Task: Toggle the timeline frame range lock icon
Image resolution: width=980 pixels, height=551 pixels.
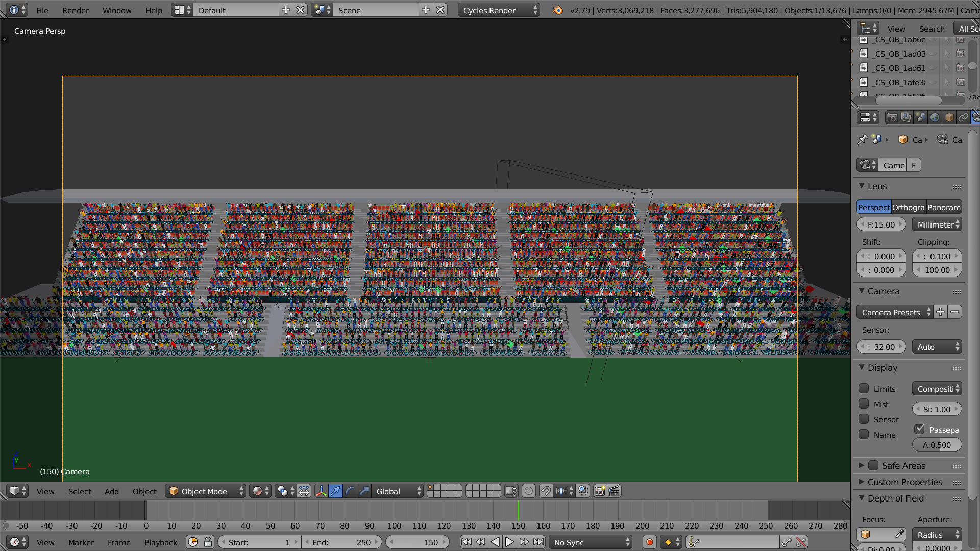Action: (x=208, y=542)
